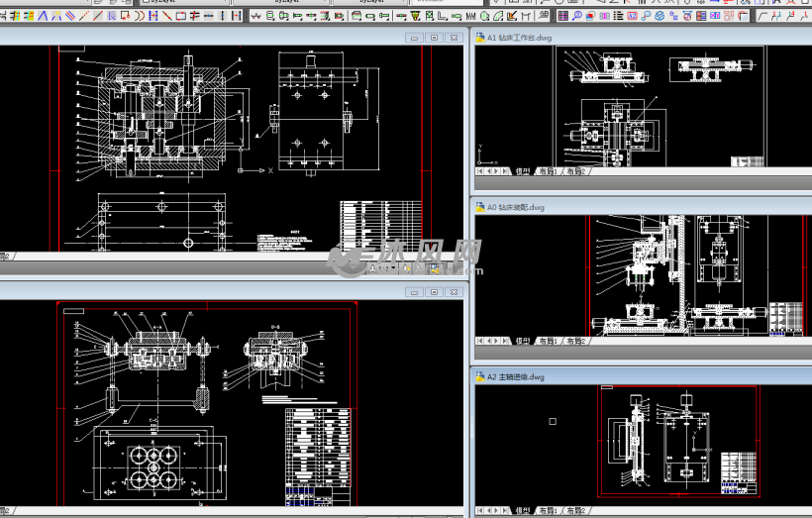Open 布局2 tab in A2 主轴进给 window
812x518 pixels.
pos(575,511)
